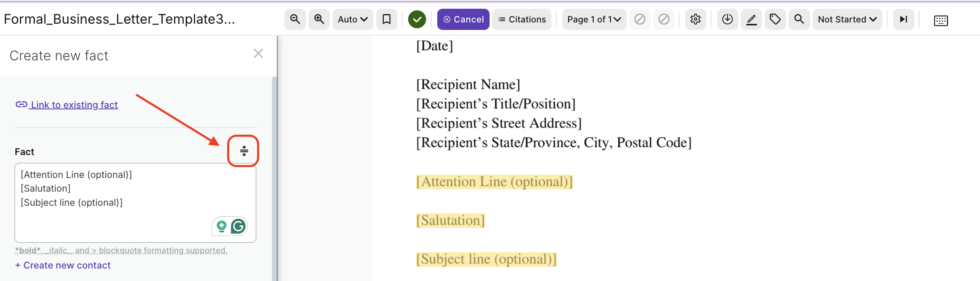Click the Create new contact link
Screen dimensions: 980x281
(63, 265)
